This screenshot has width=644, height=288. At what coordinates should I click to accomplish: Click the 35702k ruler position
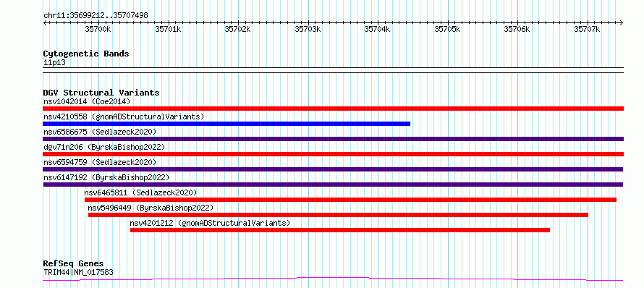(x=237, y=30)
